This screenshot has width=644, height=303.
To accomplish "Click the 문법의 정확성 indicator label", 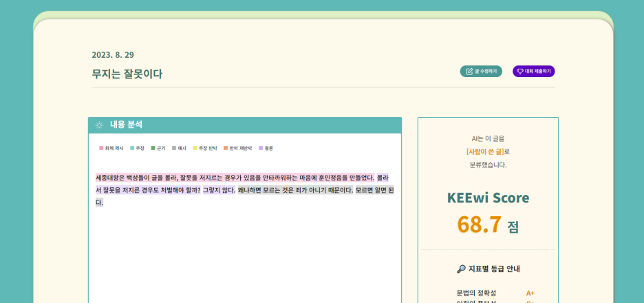I will (476, 293).
